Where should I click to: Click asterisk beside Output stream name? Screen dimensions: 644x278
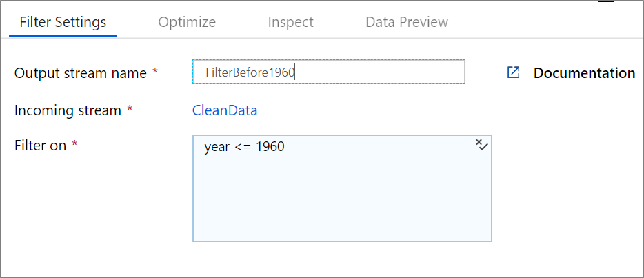coord(155,72)
